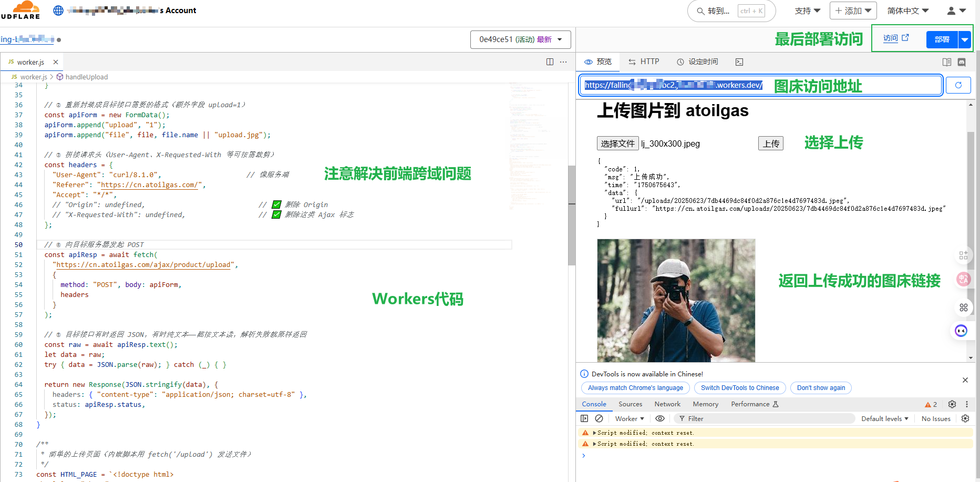Click Switch DevTools to Chinese
This screenshot has height=482, width=980.
740,388
